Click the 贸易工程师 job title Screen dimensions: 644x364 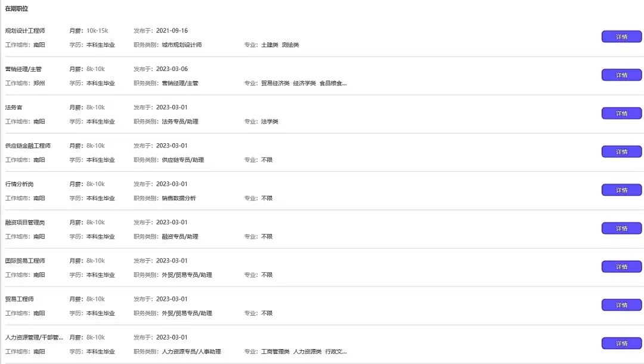tap(20, 299)
